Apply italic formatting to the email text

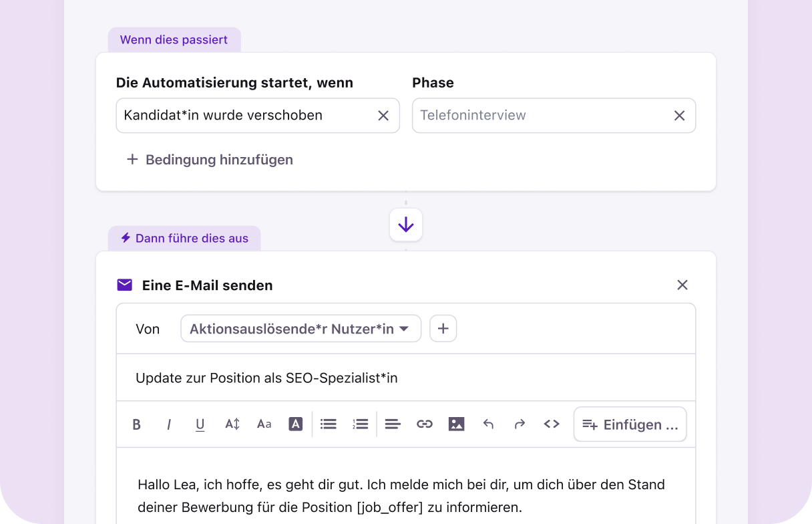[x=169, y=424]
